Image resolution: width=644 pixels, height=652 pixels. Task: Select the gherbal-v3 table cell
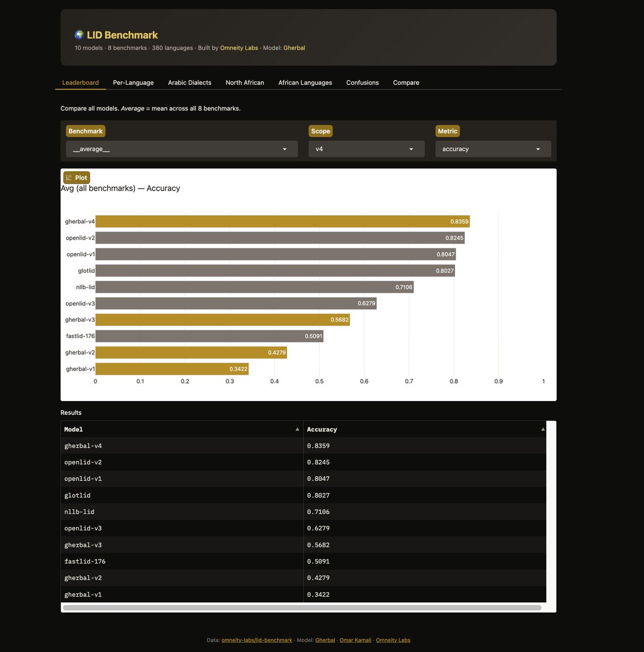[x=182, y=545]
